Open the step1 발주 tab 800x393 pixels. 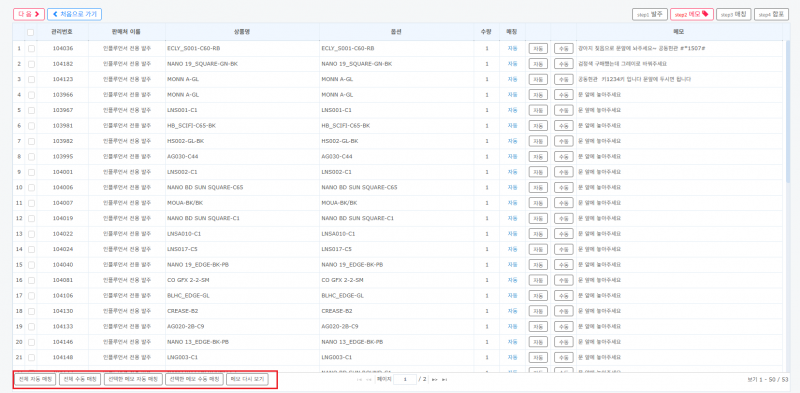[649, 14]
